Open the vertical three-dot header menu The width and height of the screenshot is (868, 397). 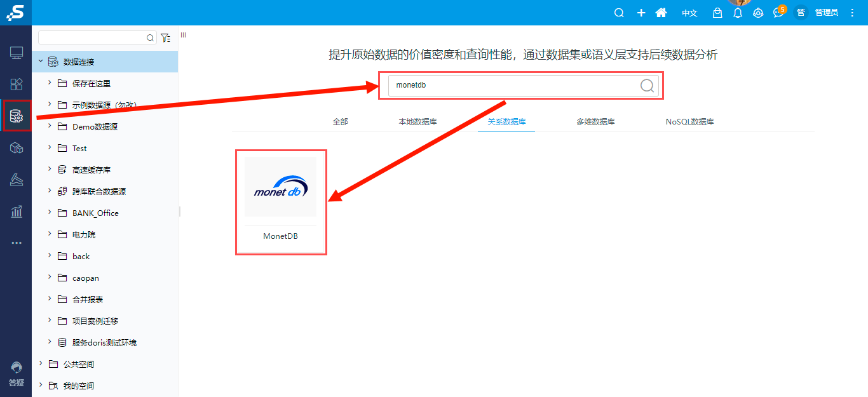point(853,13)
